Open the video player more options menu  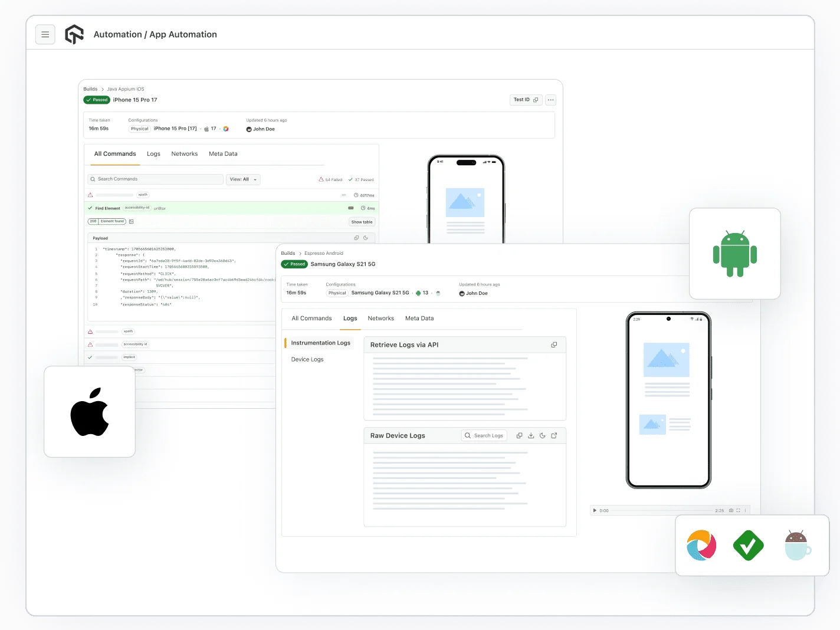click(745, 511)
